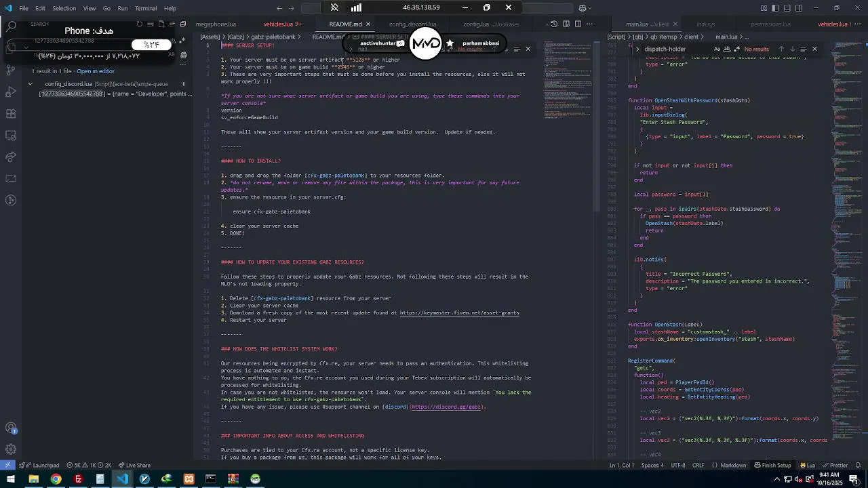Open Accounts menu in activity bar
868x488 pixels.
click(x=11, y=428)
